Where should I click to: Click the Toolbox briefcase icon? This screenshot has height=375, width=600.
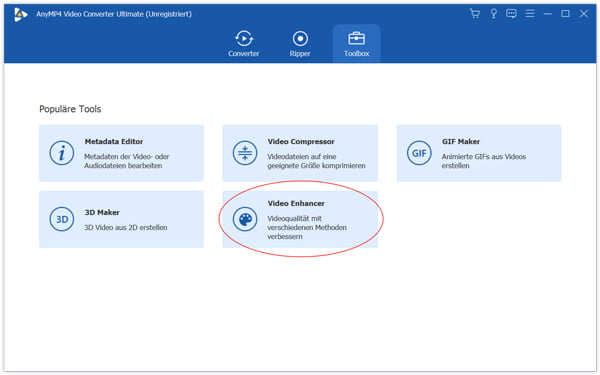click(x=356, y=38)
